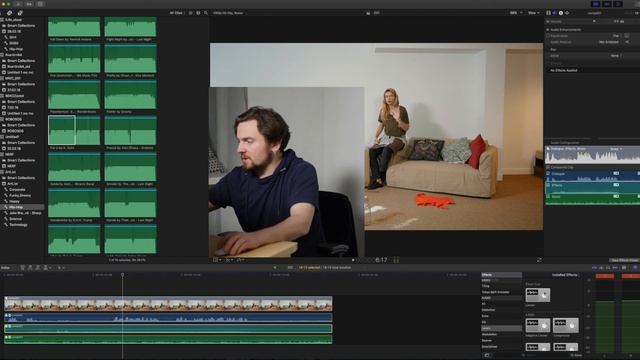Open the graphic equalizer editor icon

click(x=627, y=36)
